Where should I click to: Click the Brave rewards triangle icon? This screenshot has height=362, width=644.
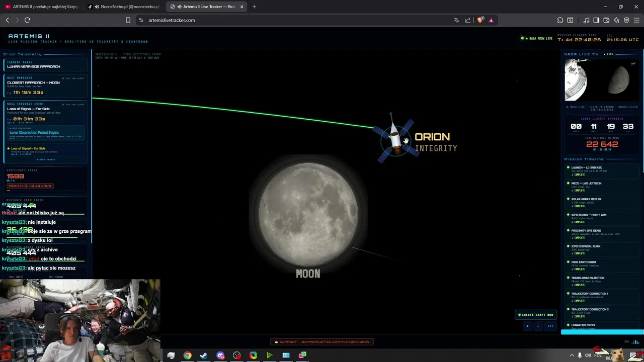[x=491, y=20]
